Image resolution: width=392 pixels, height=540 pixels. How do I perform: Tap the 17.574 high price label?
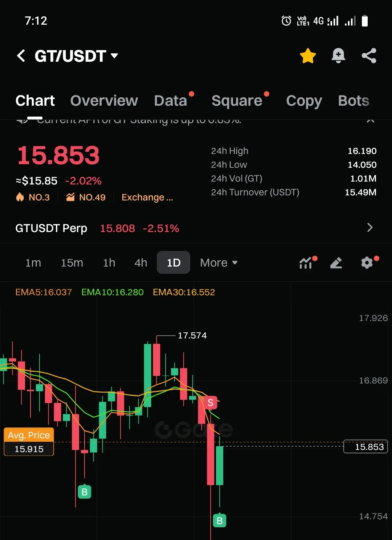click(x=192, y=336)
